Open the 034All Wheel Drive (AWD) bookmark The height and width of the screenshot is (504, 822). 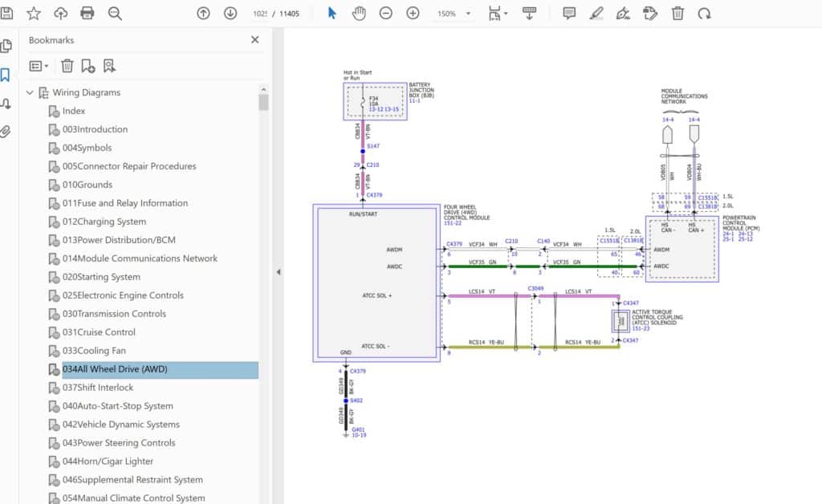pos(115,369)
